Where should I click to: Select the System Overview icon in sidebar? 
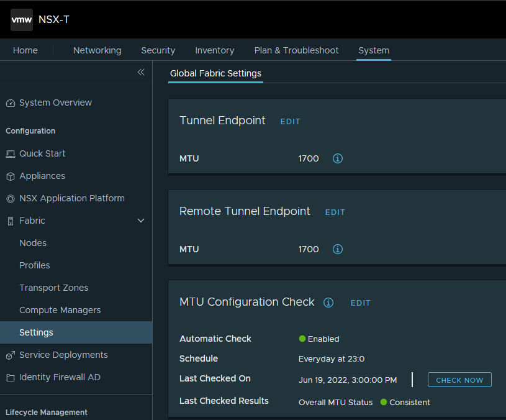tap(9, 103)
